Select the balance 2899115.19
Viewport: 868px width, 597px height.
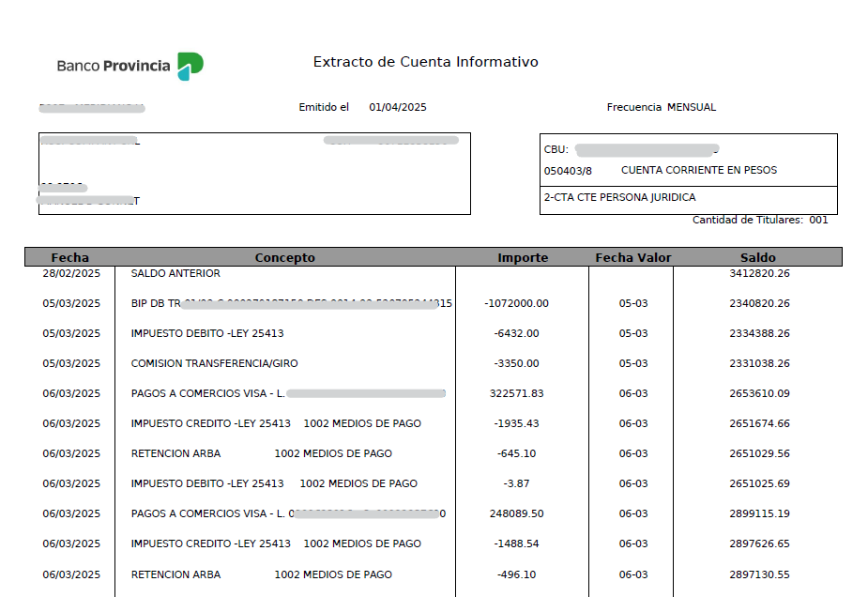pos(759,513)
